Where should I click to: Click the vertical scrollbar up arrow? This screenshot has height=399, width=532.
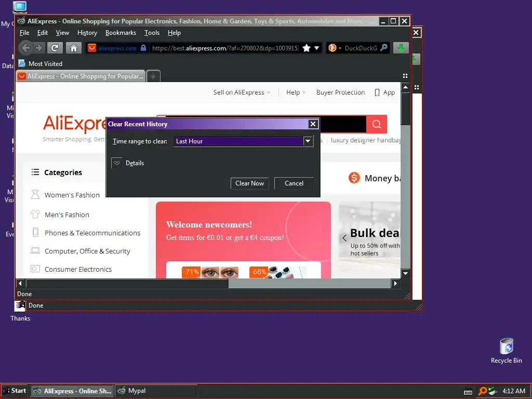405,87
